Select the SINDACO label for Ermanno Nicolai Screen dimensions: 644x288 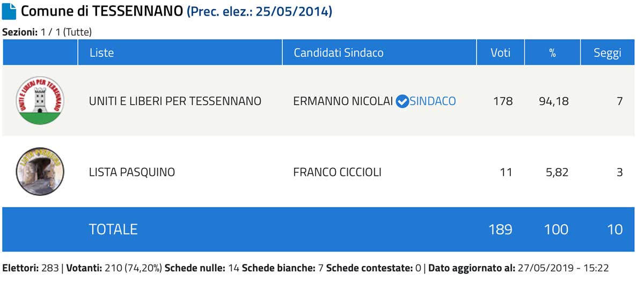433,101
